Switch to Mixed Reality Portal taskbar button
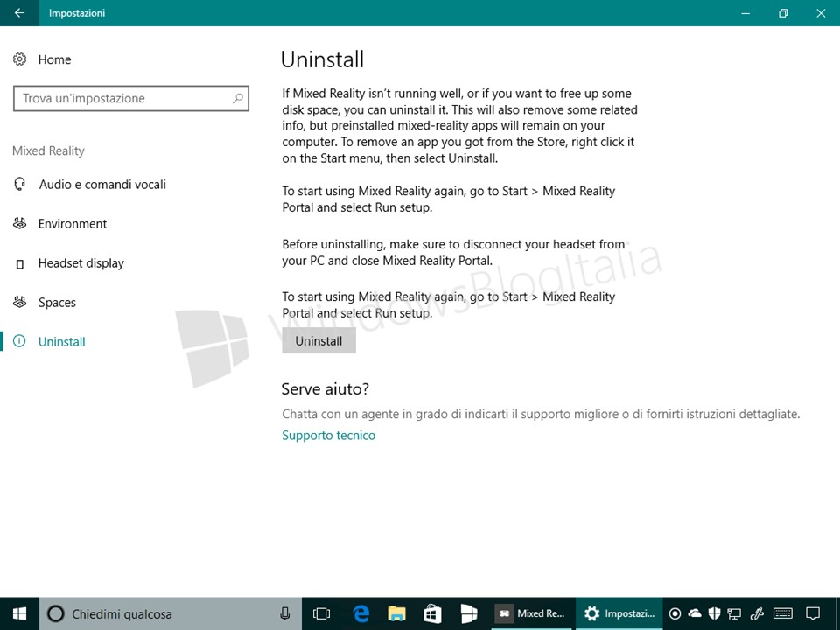The image size is (840, 630). (533, 614)
